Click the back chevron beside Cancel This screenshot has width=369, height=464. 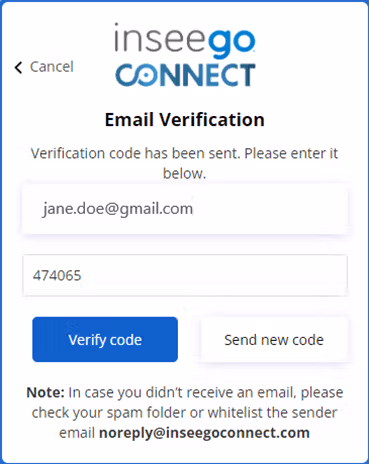18,67
